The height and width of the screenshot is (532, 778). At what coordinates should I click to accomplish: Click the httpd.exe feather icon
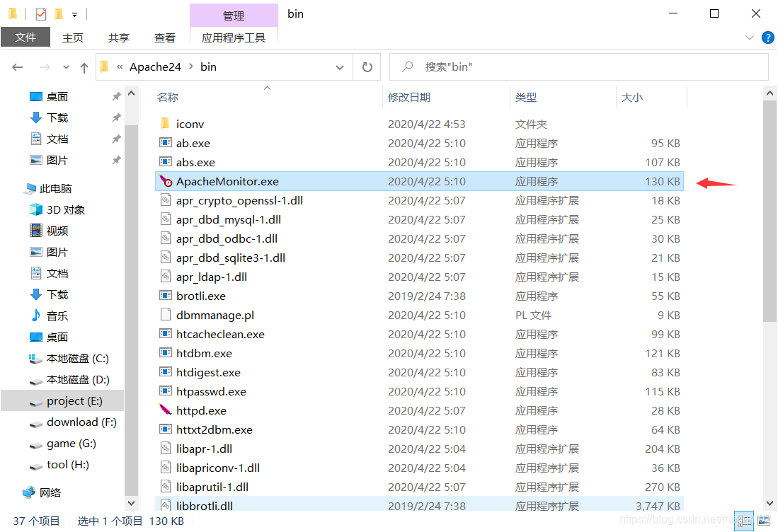(x=165, y=410)
